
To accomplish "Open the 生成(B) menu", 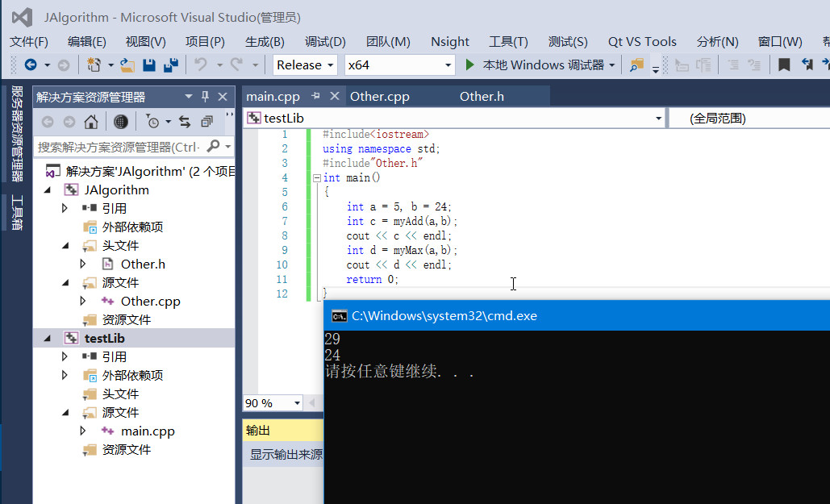I will tap(265, 42).
